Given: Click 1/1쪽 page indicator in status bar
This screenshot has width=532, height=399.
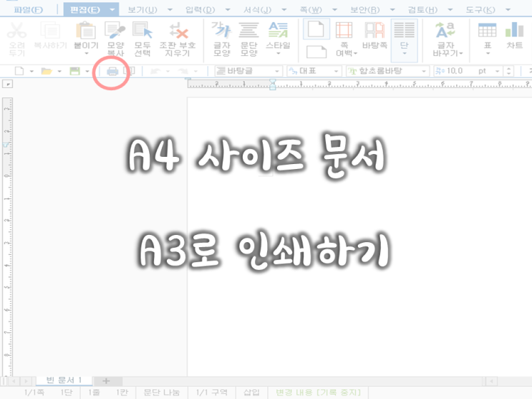Looking at the screenshot, I should pos(34,393).
